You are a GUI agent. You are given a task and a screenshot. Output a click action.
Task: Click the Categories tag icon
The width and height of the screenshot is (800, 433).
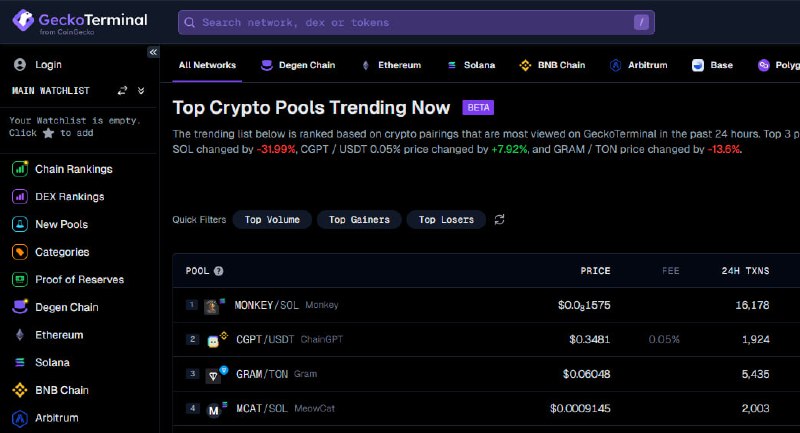[x=20, y=252]
